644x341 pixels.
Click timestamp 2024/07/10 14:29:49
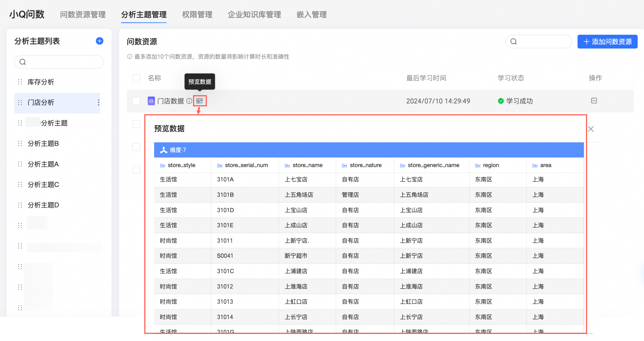pos(438,101)
